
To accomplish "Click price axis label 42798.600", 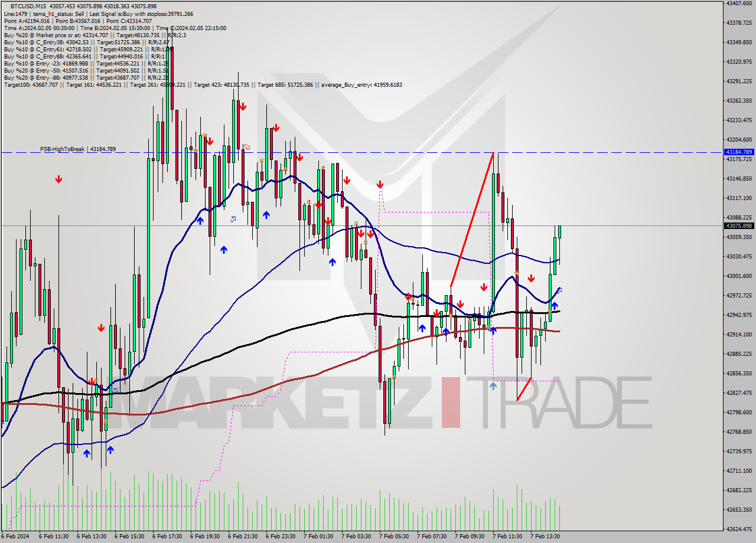I will 739,412.
